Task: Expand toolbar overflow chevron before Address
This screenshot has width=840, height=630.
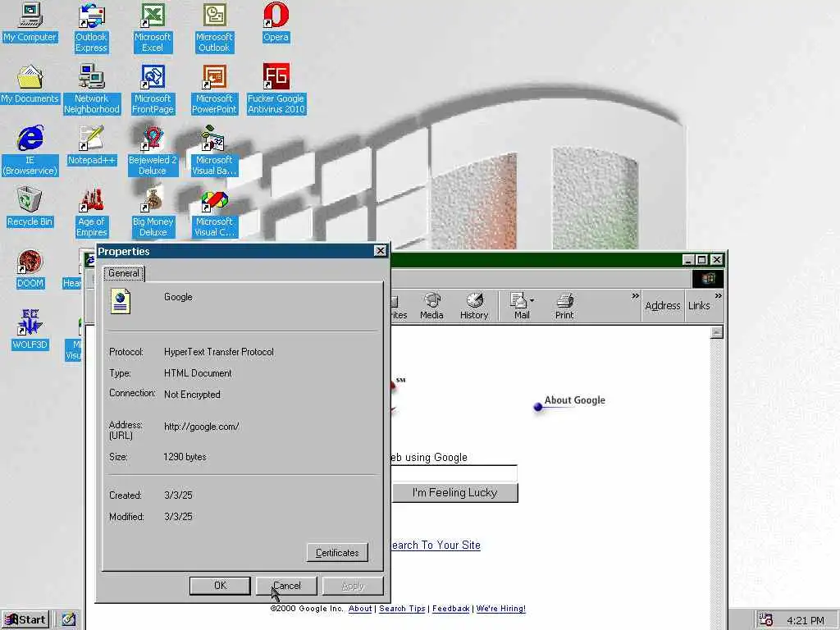Action: point(636,295)
